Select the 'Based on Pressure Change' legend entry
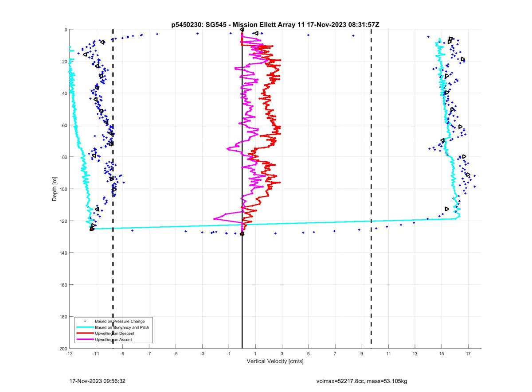Screen dimensions: 532x392 (x=120, y=321)
